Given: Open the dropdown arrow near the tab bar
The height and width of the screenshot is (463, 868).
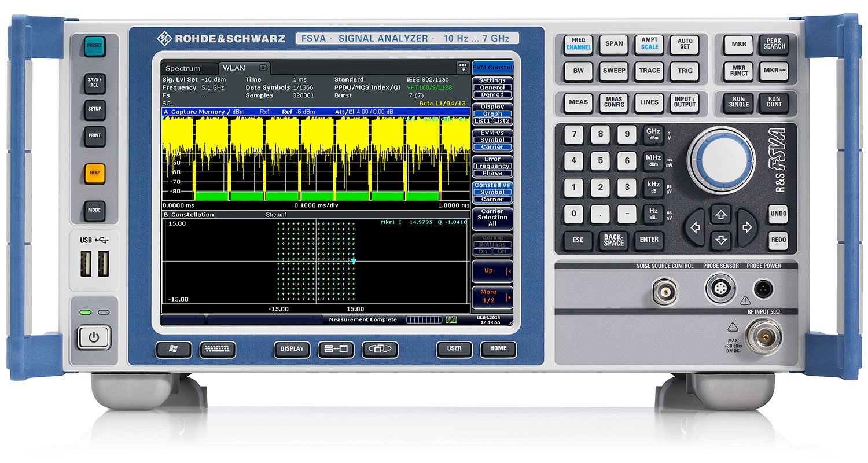Looking at the screenshot, I should pyautogui.click(x=462, y=68).
